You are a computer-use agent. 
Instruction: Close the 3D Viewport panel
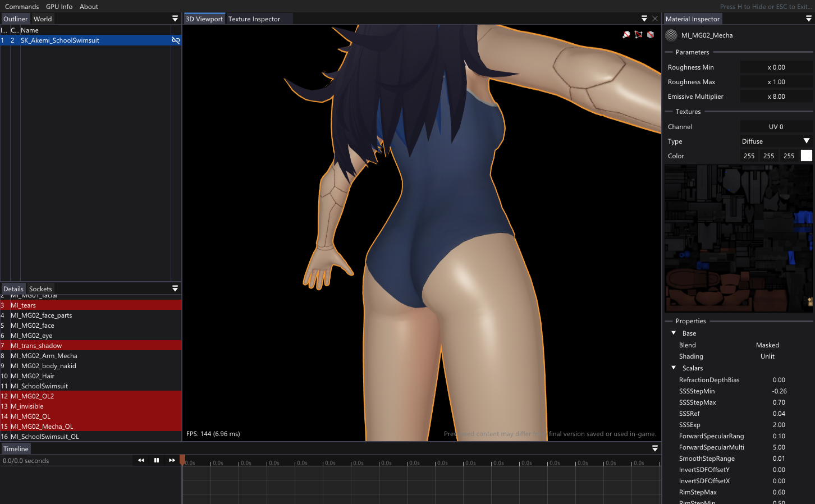[654, 19]
